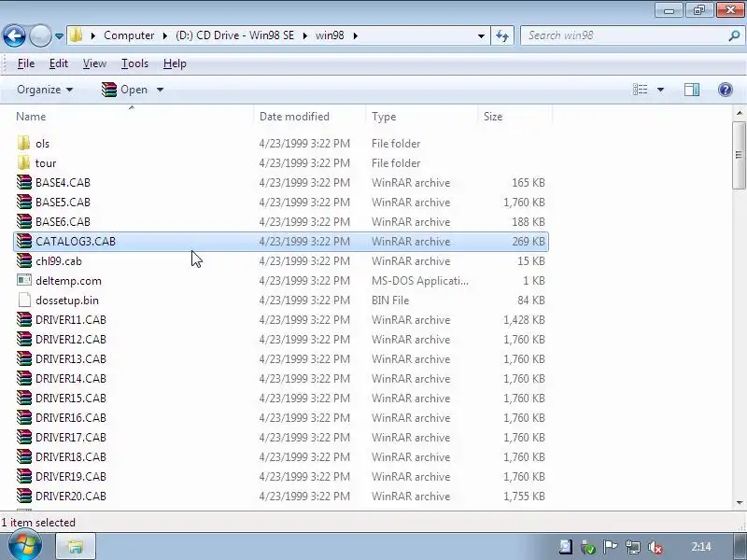Toggle the preview pane
The height and width of the screenshot is (560, 747).
[692, 90]
